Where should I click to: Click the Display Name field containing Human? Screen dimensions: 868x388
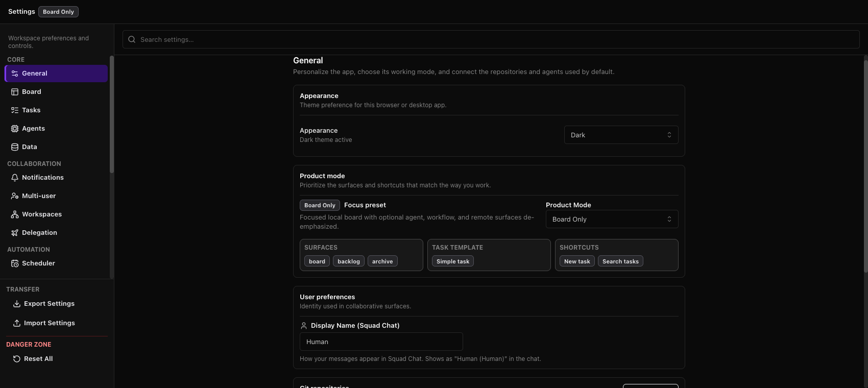tap(381, 342)
